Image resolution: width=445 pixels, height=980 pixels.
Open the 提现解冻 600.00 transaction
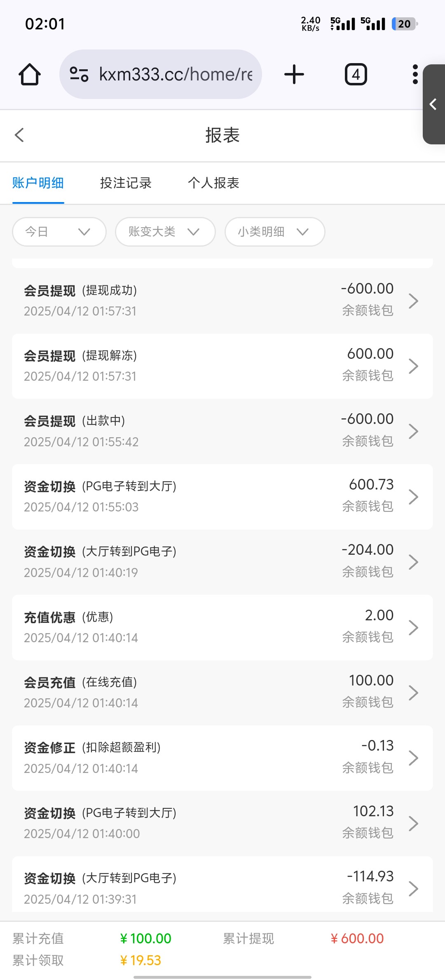(222, 366)
